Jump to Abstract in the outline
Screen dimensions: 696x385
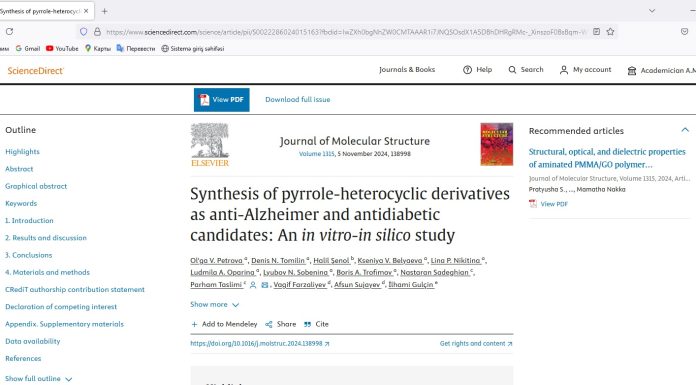(x=19, y=169)
